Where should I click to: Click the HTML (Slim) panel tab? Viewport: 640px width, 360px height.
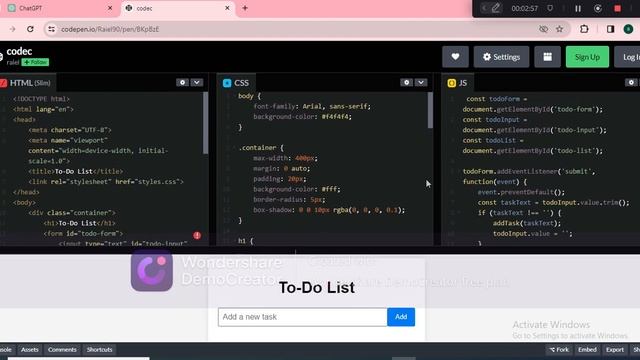pyautogui.click(x=27, y=83)
